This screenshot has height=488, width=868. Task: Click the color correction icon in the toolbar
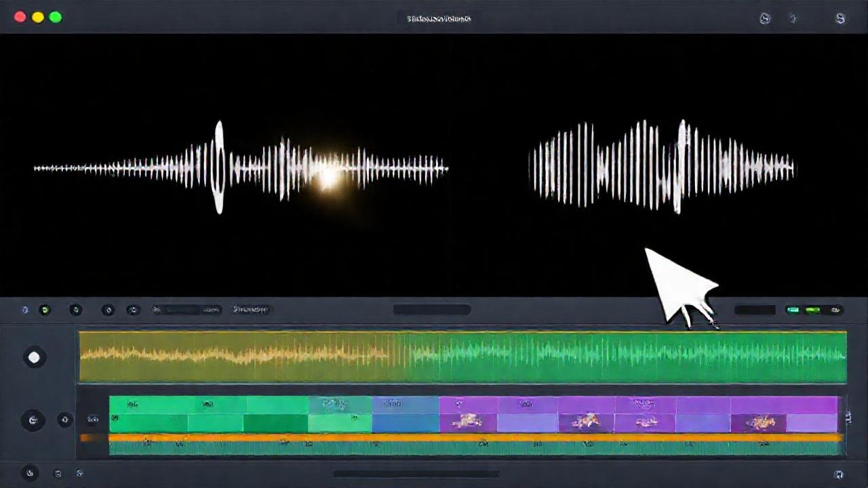click(134, 310)
